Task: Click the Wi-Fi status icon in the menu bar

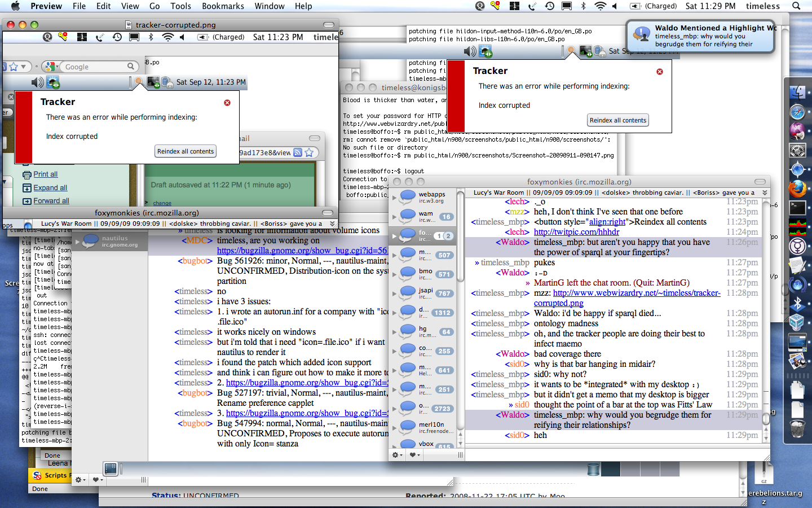Action: click(601, 6)
